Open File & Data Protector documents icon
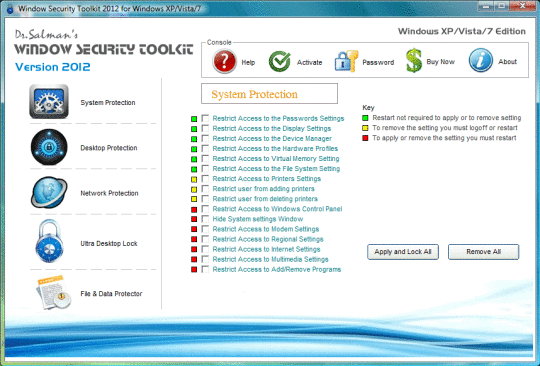The height and width of the screenshot is (366, 540). (53, 292)
